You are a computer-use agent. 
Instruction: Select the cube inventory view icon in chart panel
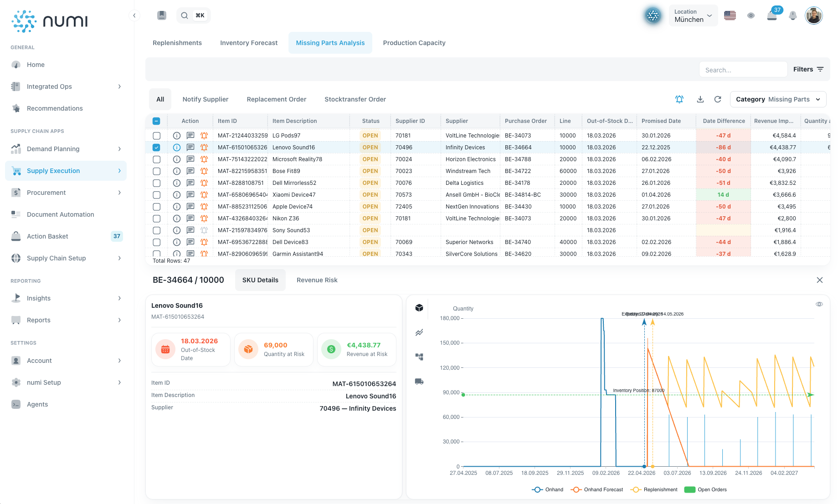point(419,308)
